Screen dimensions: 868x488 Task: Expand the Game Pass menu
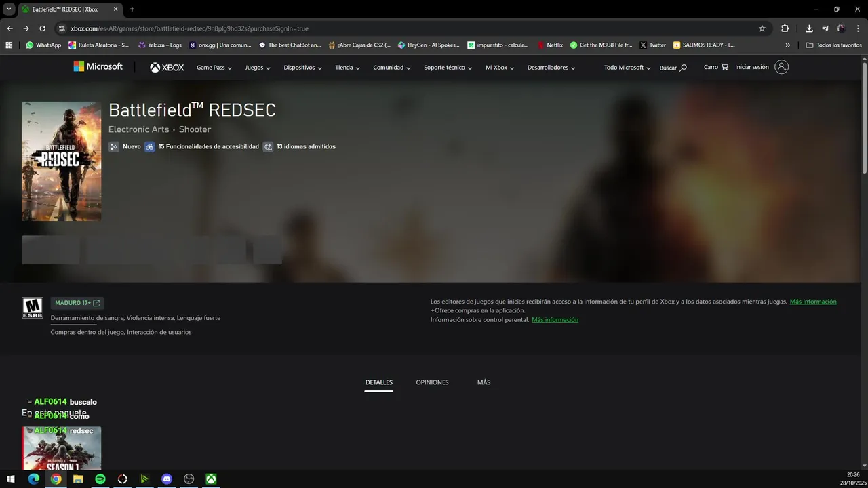(x=214, y=68)
